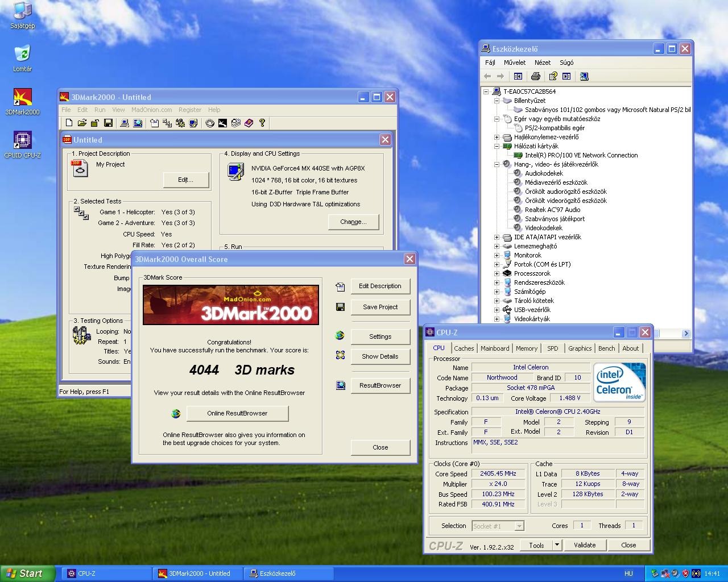The width and height of the screenshot is (728, 582).
Task: Click the Change... button in Display and CPU Settings
Action: click(x=353, y=222)
